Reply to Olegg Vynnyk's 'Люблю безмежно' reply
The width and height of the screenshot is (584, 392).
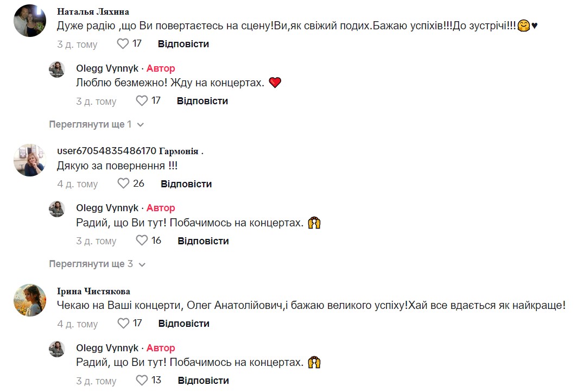202,101
